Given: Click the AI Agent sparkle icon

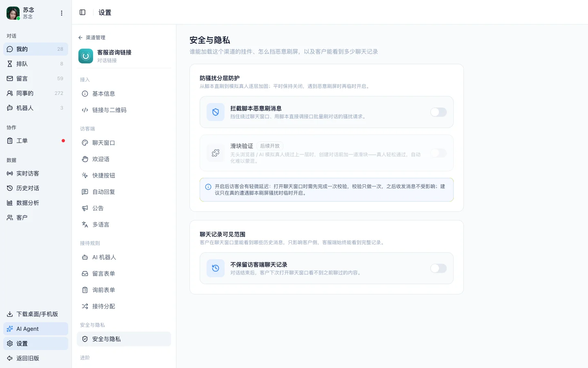Looking at the screenshot, I should coord(10,329).
